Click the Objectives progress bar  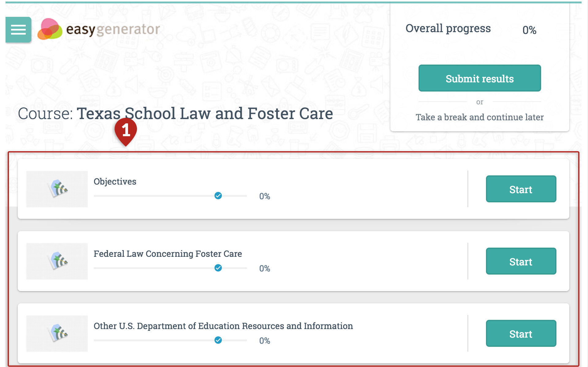click(x=170, y=196)
